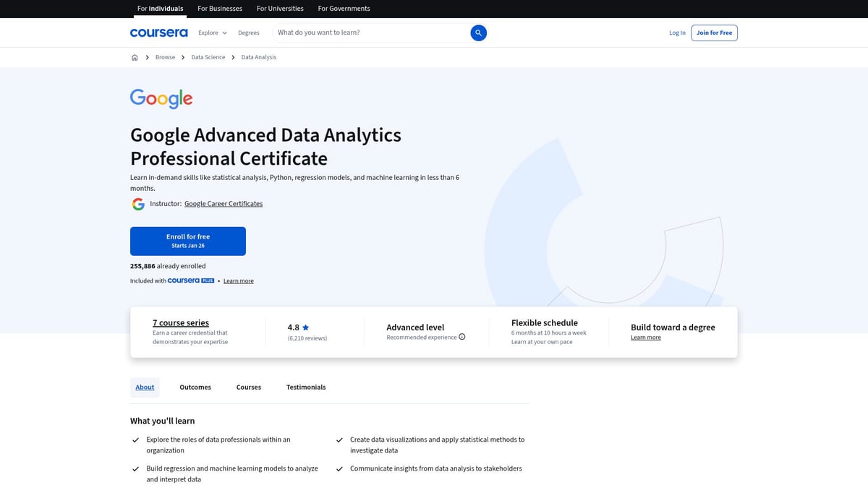Switch to For Businesses tab
868x488 pixels.
click(220, 9)
